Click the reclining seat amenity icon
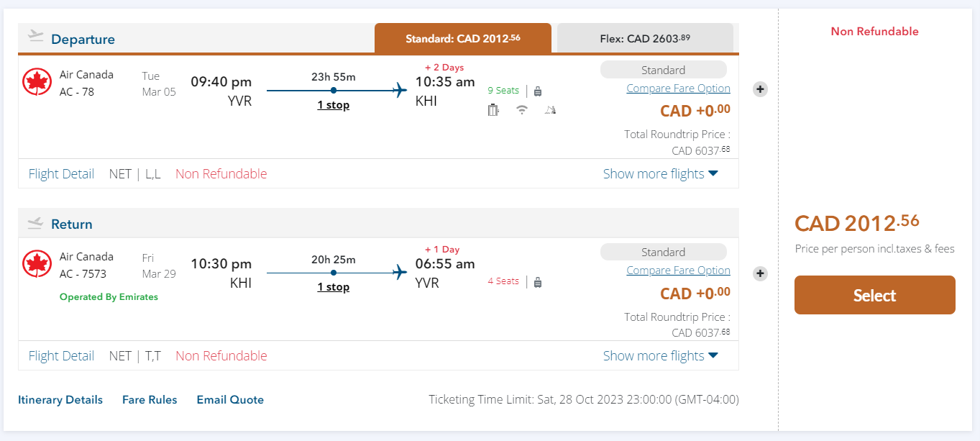The width and height of the screenshot is (980, 441). [x=550, y=110]
